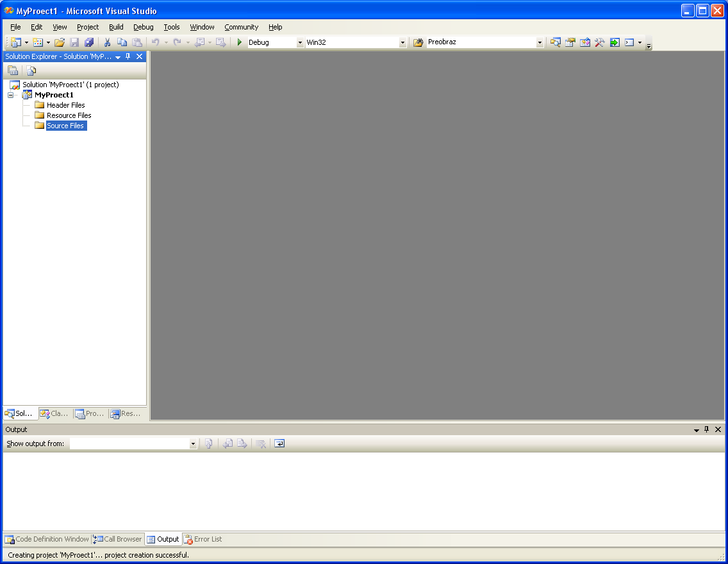Click the Paste clipboard icon
This screenshot has width=728, height=564.
pyautogui.click(x=137, y=42)
